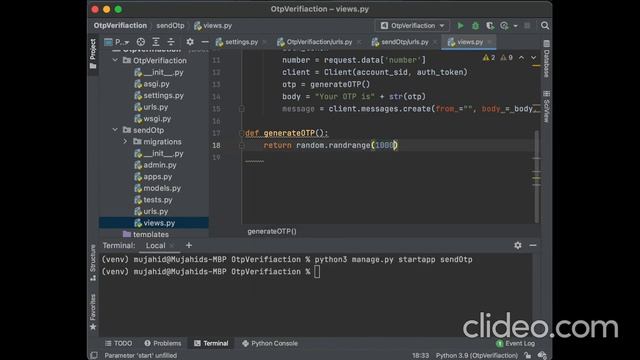Click the stop process icon
640x360 pixels.
527,26
